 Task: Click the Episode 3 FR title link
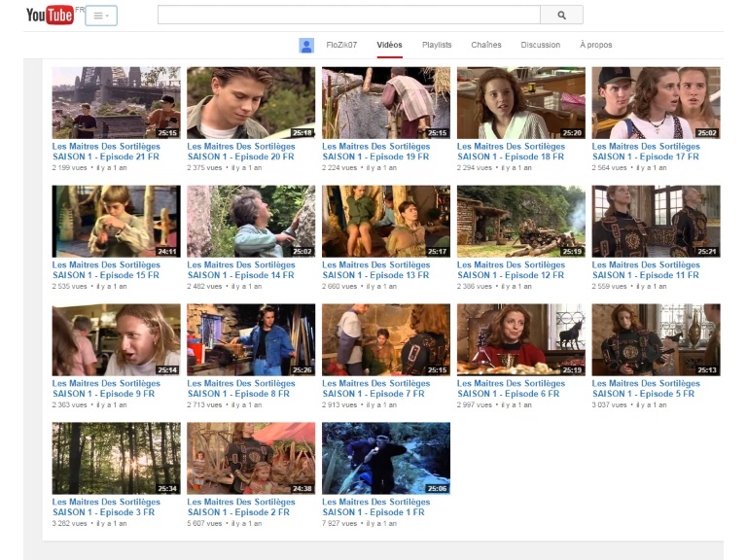tap(106, 507)
